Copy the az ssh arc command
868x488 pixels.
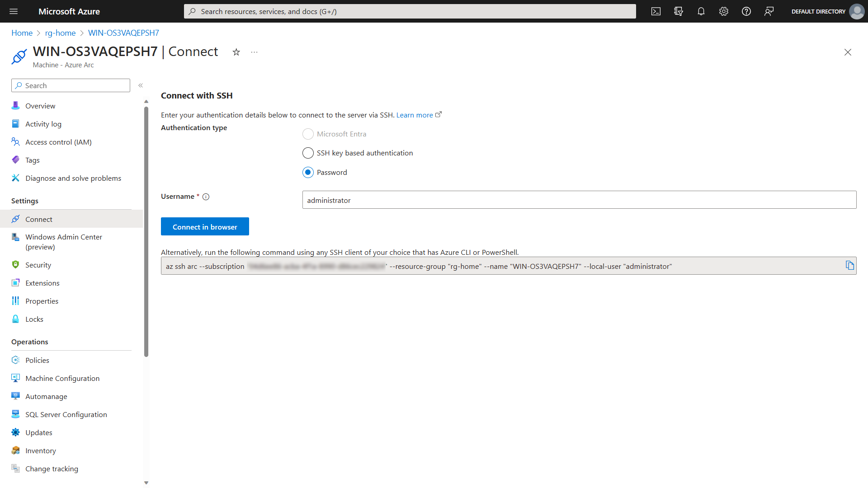pos(850,266)
